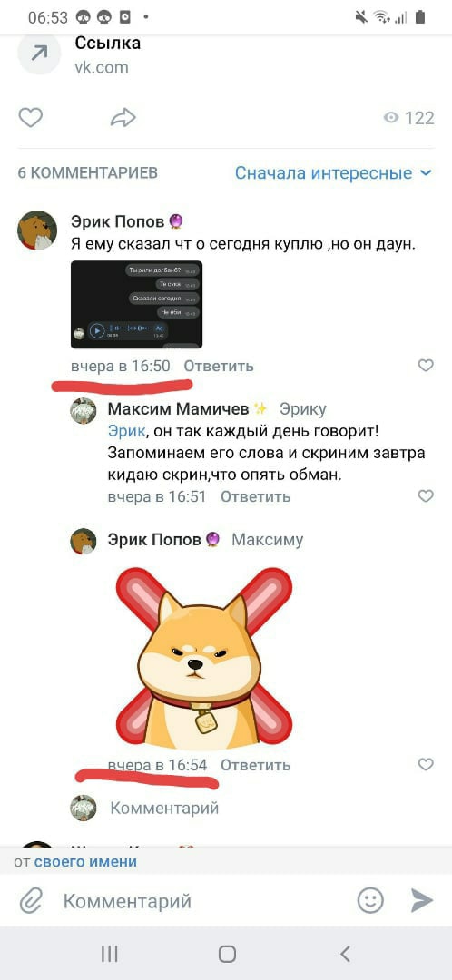Open attached chat screenshot thumbnail
This screenshot has height=980, width=452.
pyautogui.click(x=136, y=304)
